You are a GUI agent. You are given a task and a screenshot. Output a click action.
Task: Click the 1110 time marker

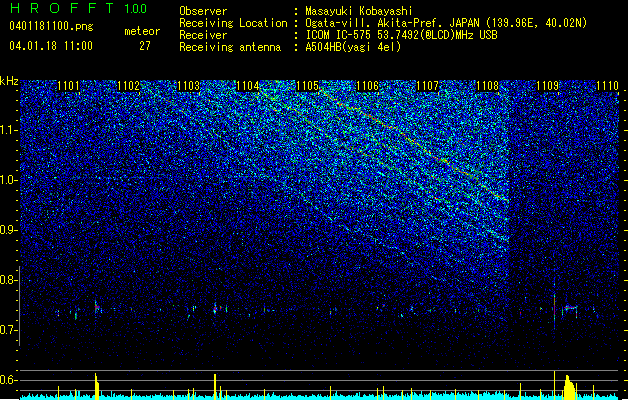(607, 86)
